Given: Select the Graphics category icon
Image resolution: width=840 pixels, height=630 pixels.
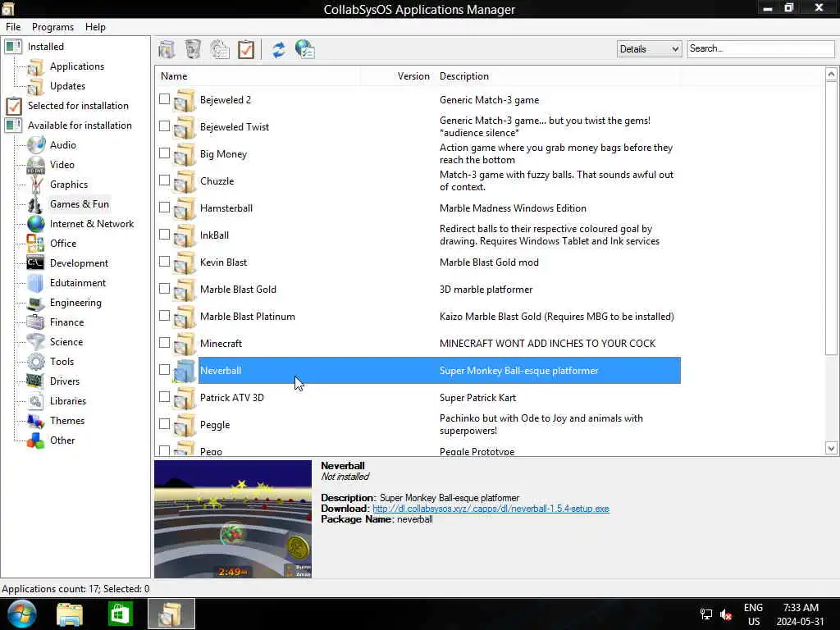Looking at the screenshot, I should click(36, 185).
